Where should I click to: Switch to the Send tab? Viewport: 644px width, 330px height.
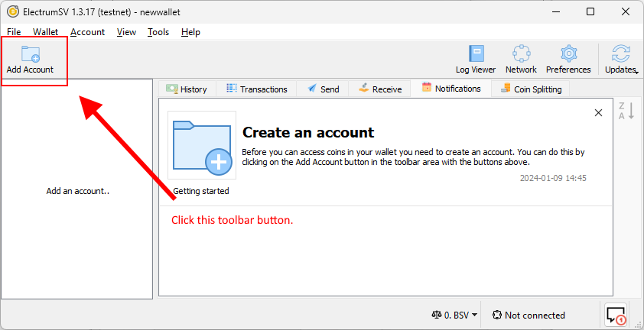click(324, 89)
